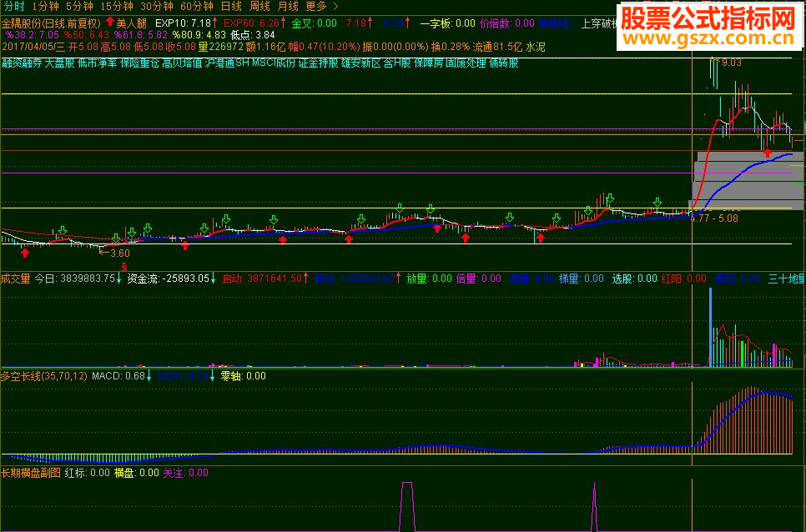Switch to the 分时 intraday tab
Screen dimensions: 806x532
point(14,6)
